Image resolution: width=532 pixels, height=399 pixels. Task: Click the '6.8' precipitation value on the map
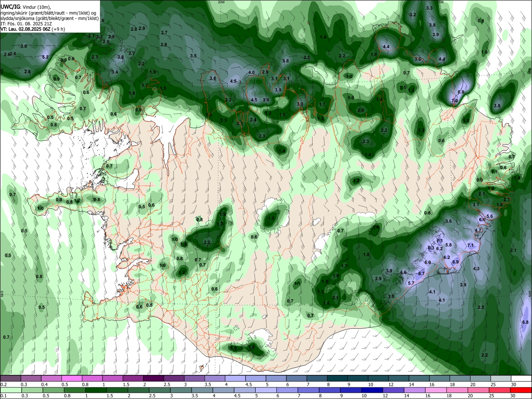point(525,322)
